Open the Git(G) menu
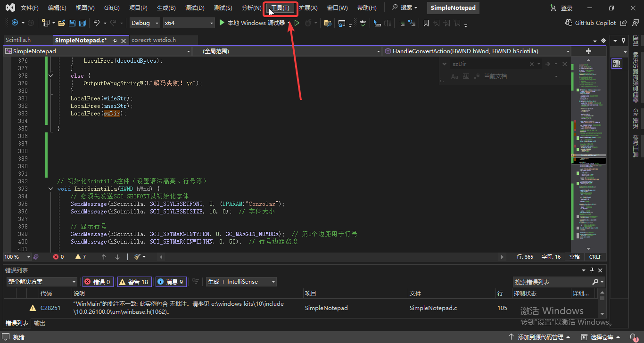Screen dimensions: 644x343 click(x=112, y=8)
